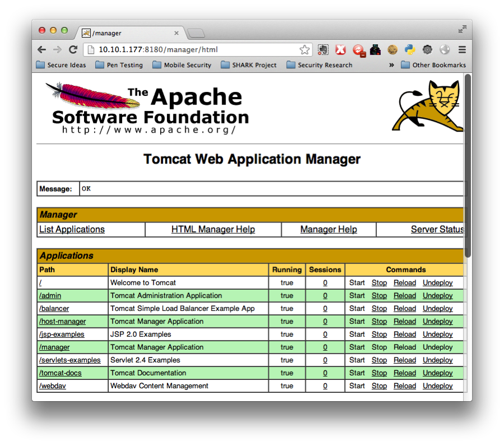Click the Tomcat cat logo image
The height and width of the screenshot is (446, 504).
(428, 106)
